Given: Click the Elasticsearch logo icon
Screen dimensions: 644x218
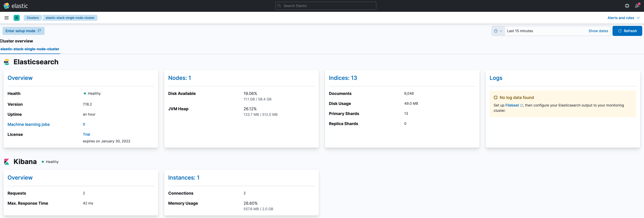Looking at the screenshot, I should pos(7,62).
